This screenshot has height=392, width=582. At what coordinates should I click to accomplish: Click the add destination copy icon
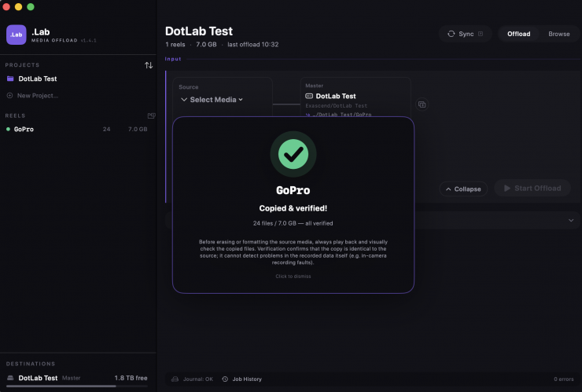coord(422,104)
